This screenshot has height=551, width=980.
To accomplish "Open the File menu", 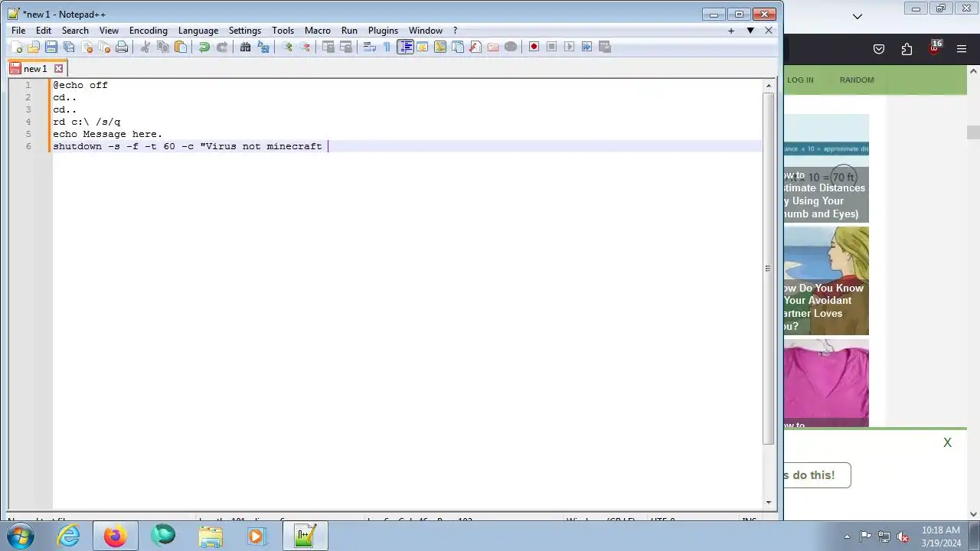I will click(18, 31).
